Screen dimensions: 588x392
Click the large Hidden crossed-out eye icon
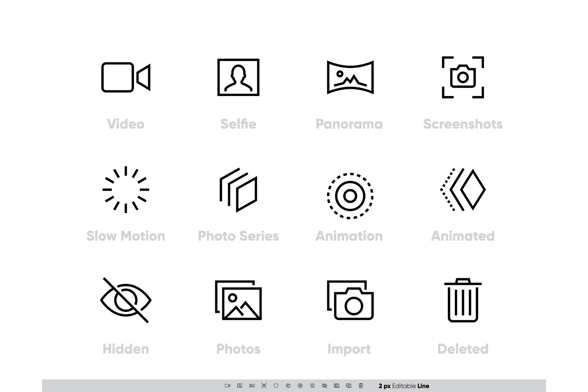coord(126,300)
